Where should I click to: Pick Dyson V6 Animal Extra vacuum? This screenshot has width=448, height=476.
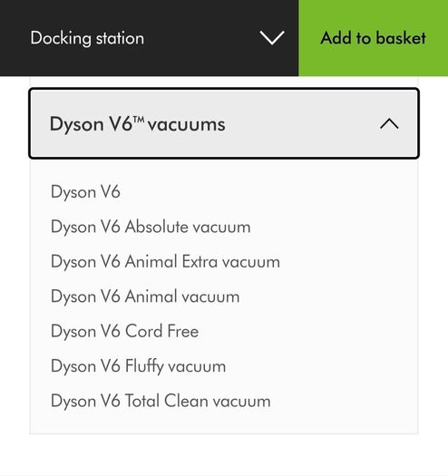pos(165,262)
